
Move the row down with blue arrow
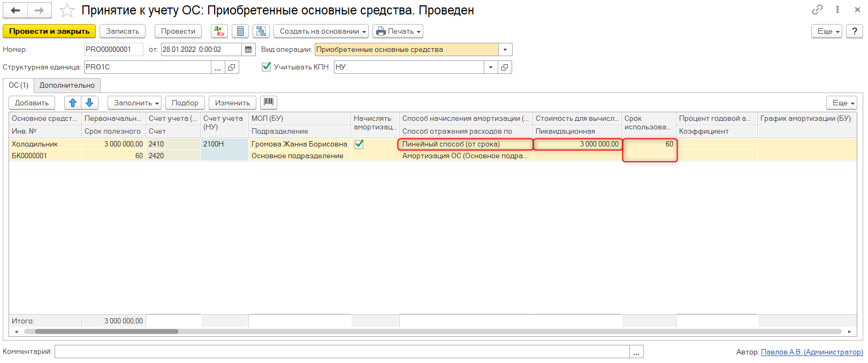tap(89, 103)
